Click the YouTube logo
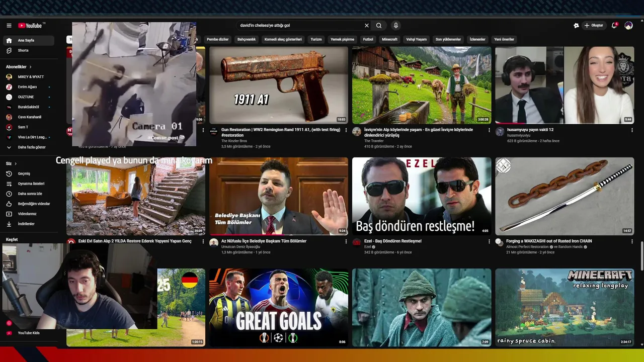The height and width of the screenshot is (362, 644). (x=31, y=26)
